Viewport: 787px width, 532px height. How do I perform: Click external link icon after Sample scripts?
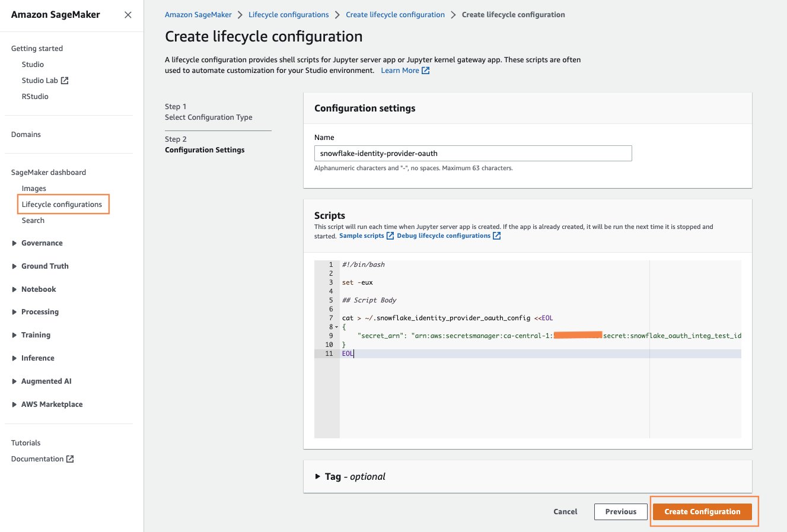tap(390, 236)
